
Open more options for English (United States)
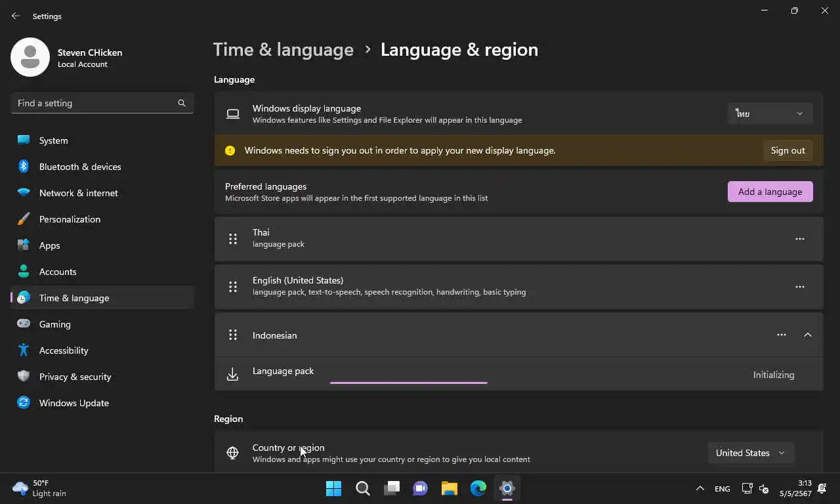[800, 287]
